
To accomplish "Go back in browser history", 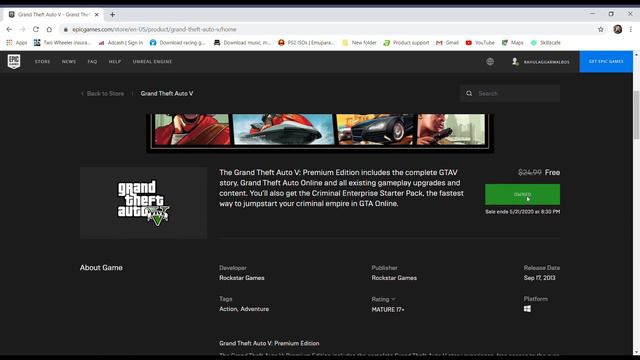I will 9,29.
